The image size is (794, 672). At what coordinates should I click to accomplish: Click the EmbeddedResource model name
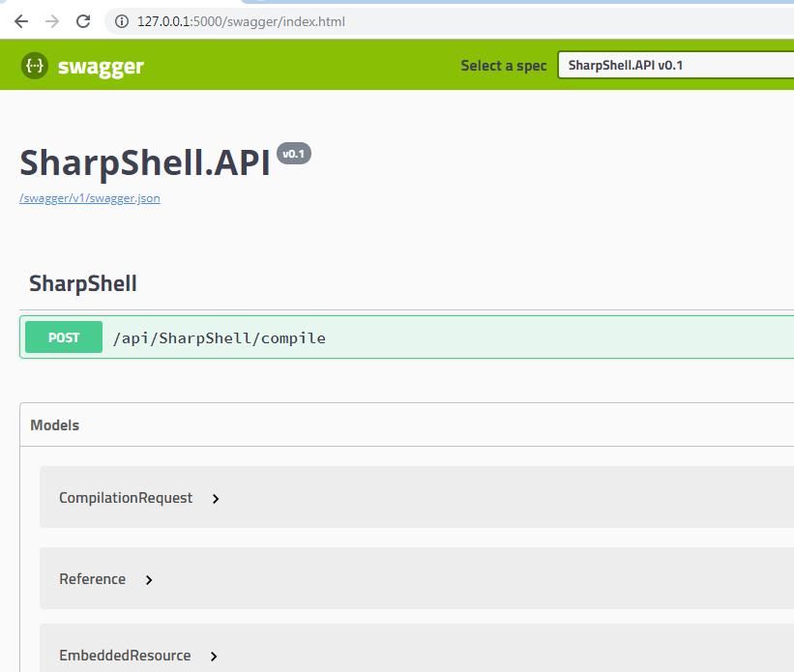click(x=125, y=656)
